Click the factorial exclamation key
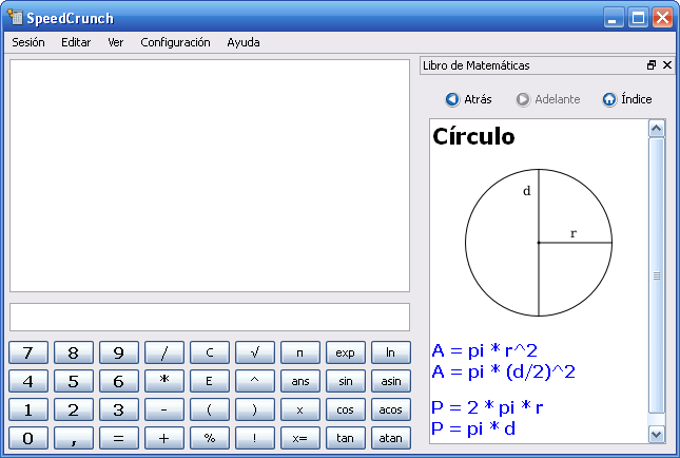Screen dimensions: 680x458 point(255,438)
